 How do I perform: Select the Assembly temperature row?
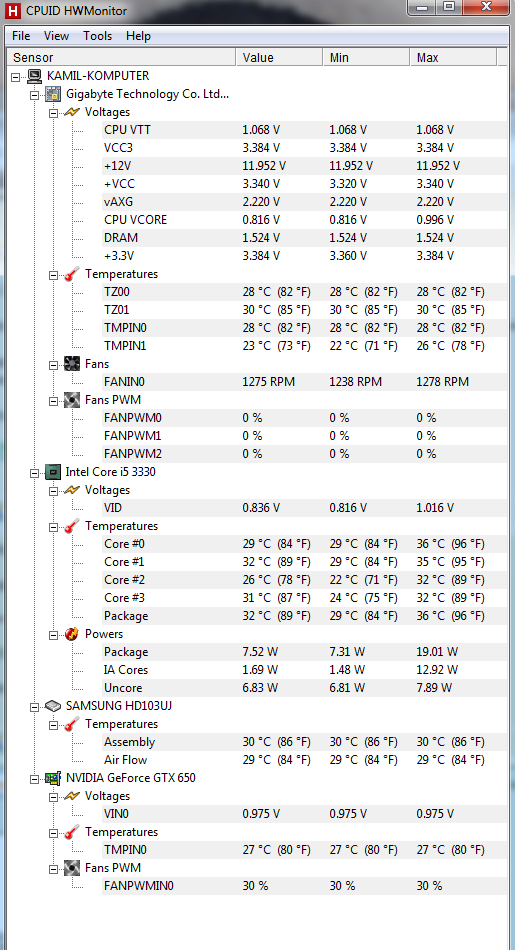[x=304, y=742]
